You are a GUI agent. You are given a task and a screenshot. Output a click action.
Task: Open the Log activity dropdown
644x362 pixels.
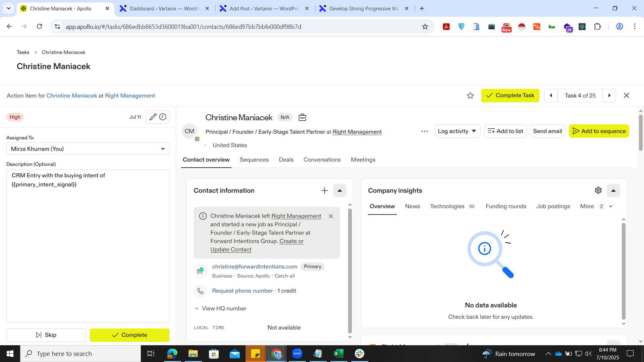[x=457, y=131]
